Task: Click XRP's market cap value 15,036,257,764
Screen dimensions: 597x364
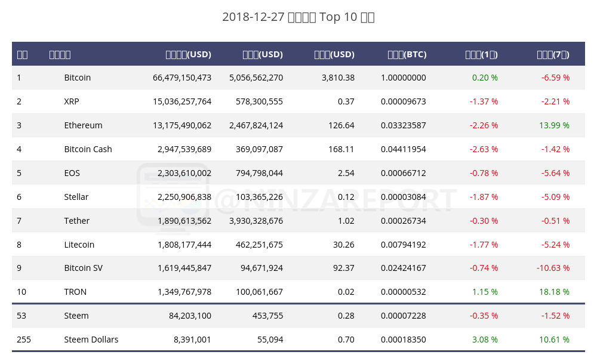Action: click(x=182, y=101)
